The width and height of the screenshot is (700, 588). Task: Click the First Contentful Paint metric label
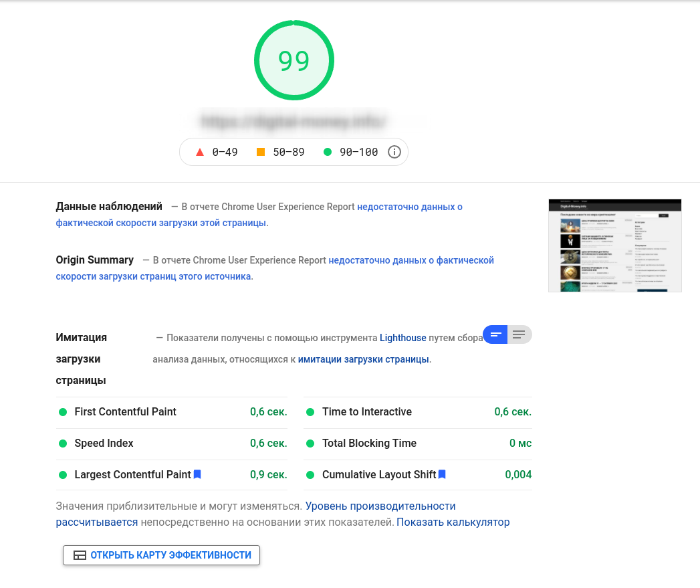pyautogui.click(x=126, y=412)
